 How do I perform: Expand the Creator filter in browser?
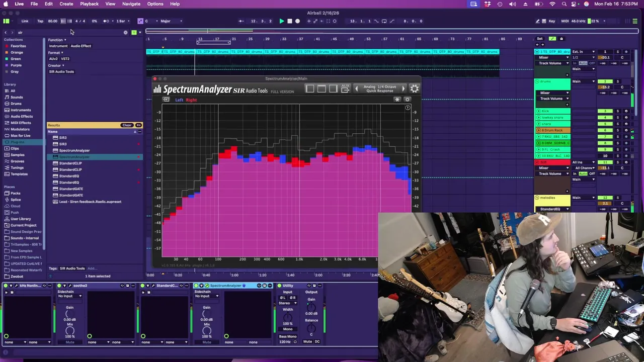tap(56, 65)
